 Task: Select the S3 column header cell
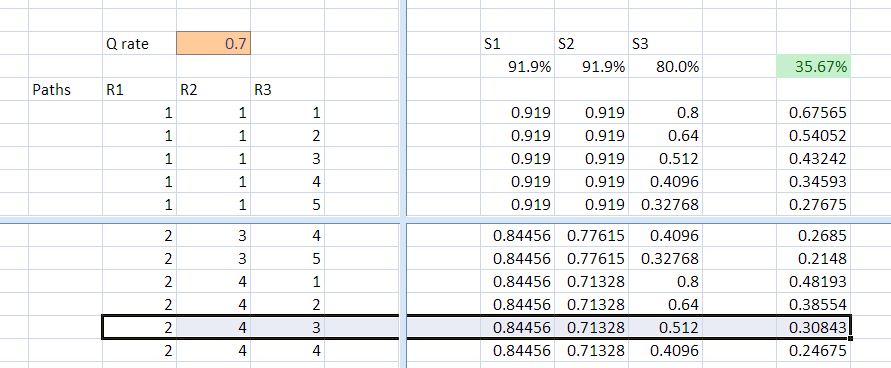click(x=665, y=44)
